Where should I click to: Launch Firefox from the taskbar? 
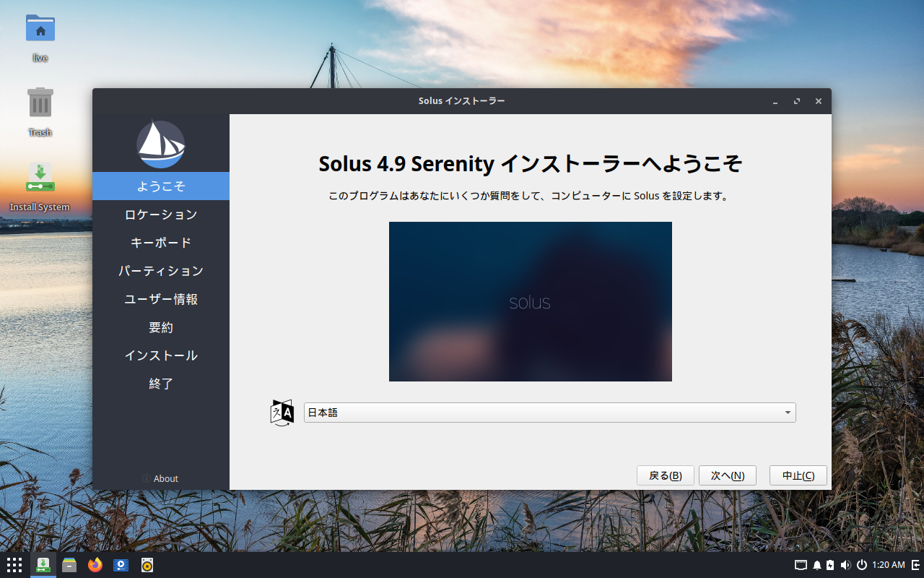tap(95, 565)
